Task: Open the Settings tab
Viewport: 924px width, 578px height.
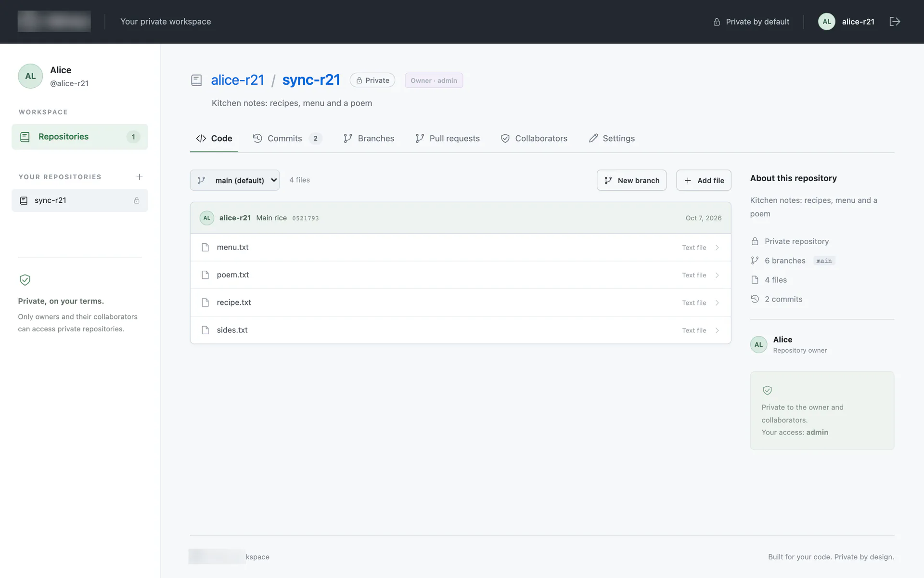Action: (x=612, y=138)
